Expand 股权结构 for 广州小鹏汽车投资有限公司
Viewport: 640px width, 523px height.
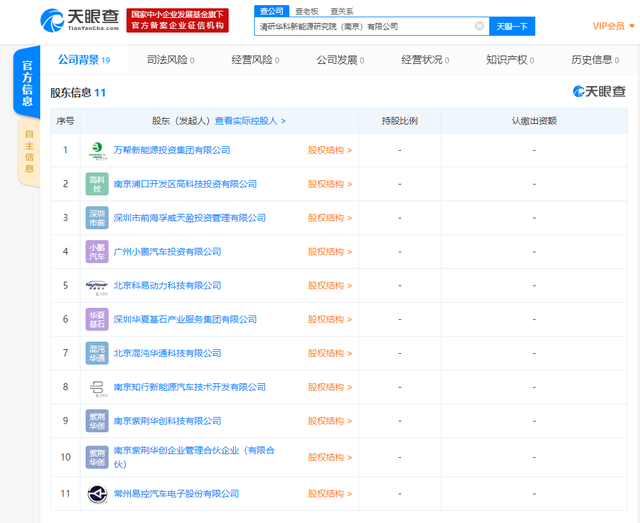tap(330, 252)
